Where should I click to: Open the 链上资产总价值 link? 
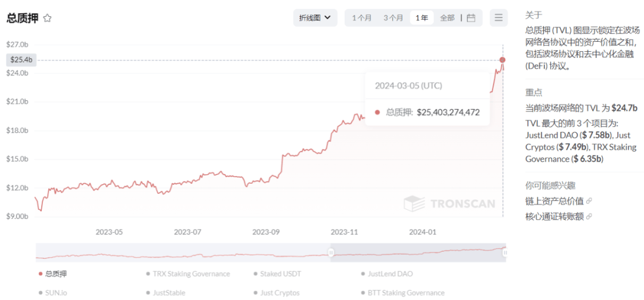[x=554, y=201]
